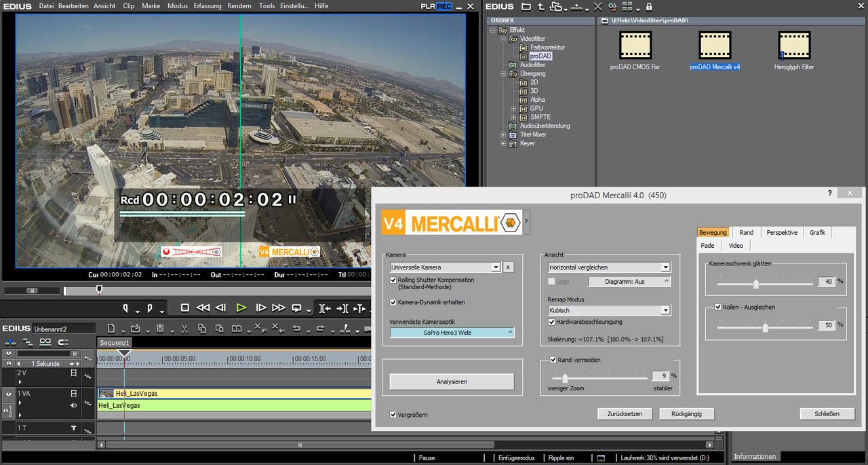The image size is (868, 465).
Task: Stop playback in the player
Action: tap(184, 308)
